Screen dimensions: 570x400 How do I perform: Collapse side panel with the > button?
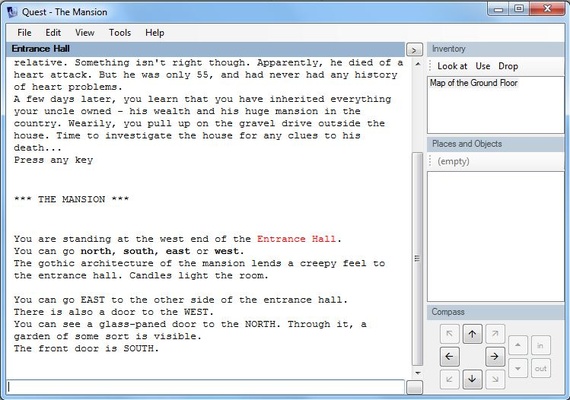point(414,50)
